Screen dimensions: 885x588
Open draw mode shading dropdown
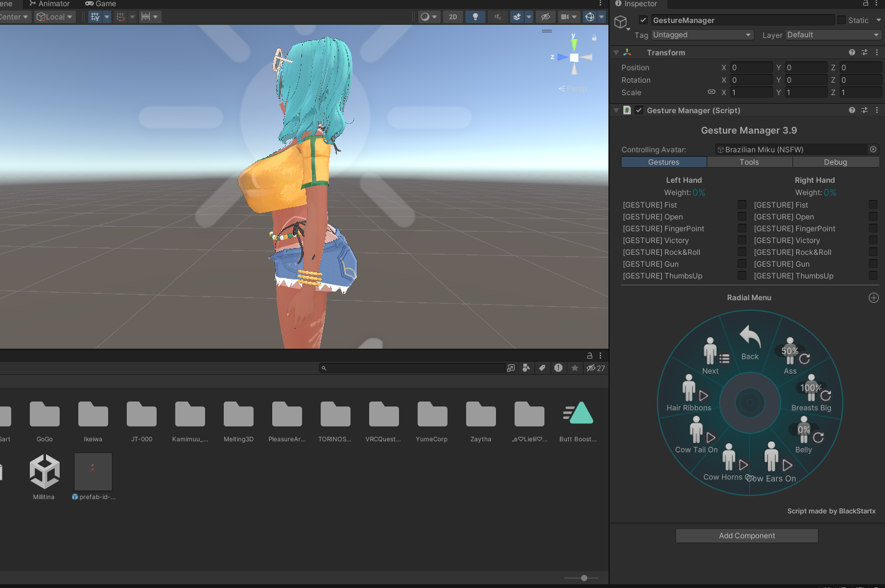[429, 17]
